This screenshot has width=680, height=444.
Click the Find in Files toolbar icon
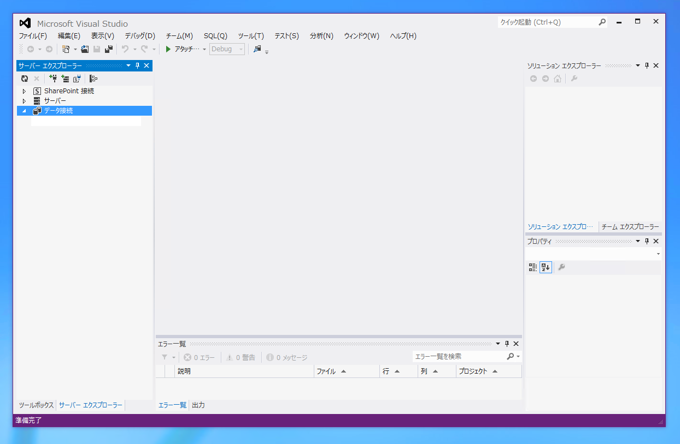pyautogui.click(x=257, y=49)
